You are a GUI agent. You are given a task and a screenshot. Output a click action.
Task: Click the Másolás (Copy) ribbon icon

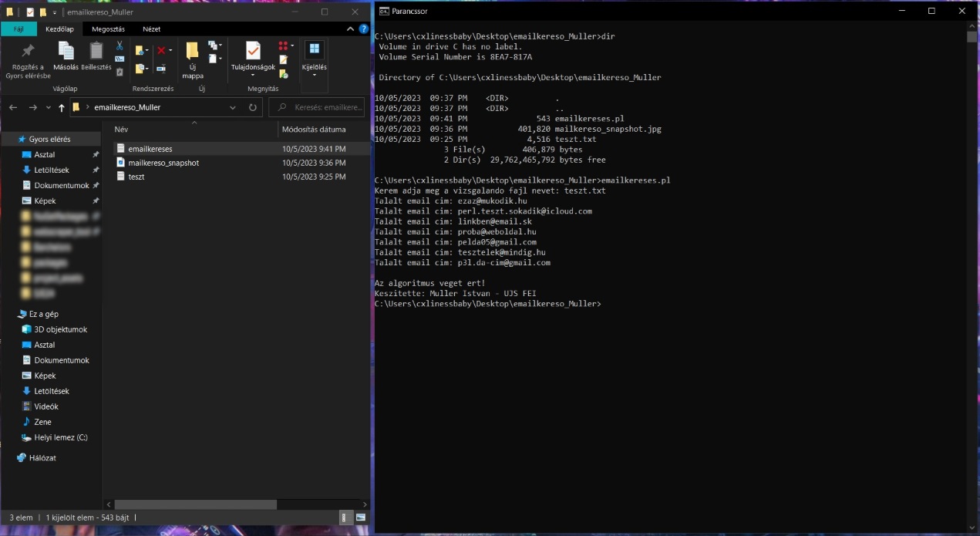point(66,56)
